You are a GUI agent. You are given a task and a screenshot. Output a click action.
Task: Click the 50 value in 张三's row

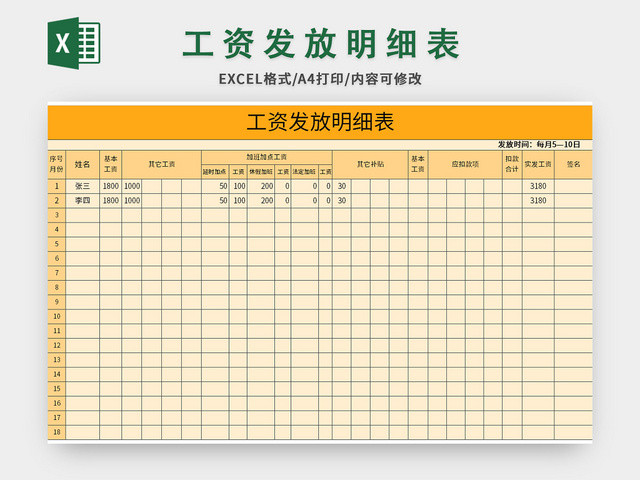(x=216, y=186)
